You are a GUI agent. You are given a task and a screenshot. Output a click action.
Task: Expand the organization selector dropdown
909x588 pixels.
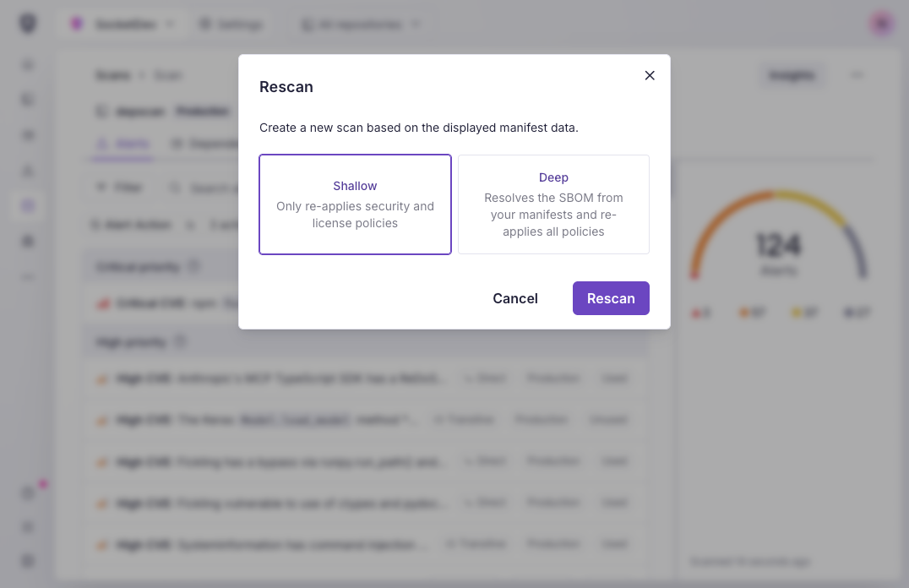pos(121,24)
